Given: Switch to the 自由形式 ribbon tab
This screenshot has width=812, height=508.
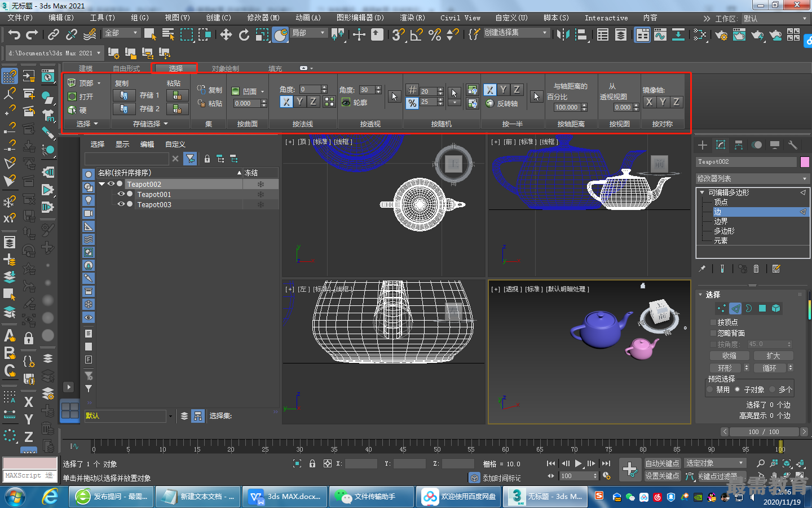Looking at the screenshot, I should click(126, 68).
